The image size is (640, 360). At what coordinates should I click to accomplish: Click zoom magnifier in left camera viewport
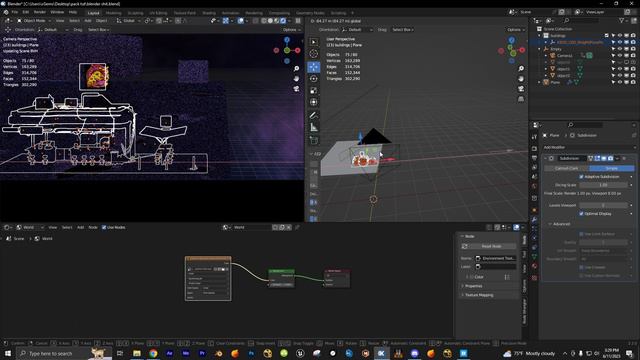pyautogui.click(x=296, y=68)
